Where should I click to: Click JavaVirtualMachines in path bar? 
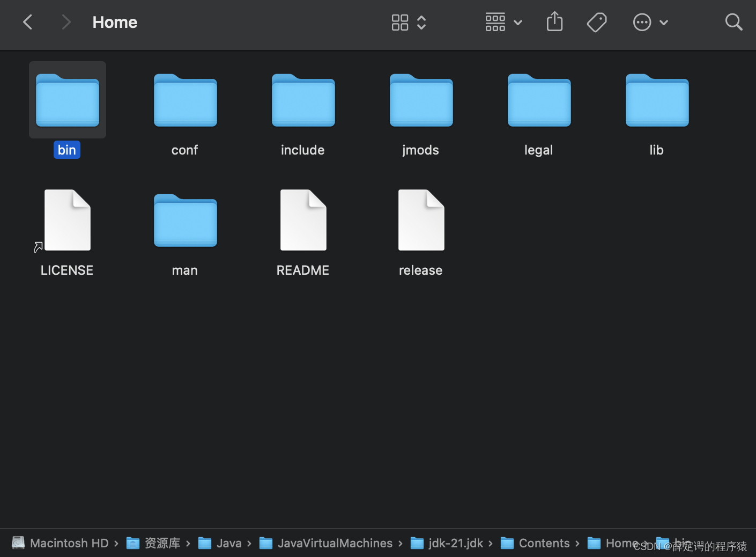(326, 543)
